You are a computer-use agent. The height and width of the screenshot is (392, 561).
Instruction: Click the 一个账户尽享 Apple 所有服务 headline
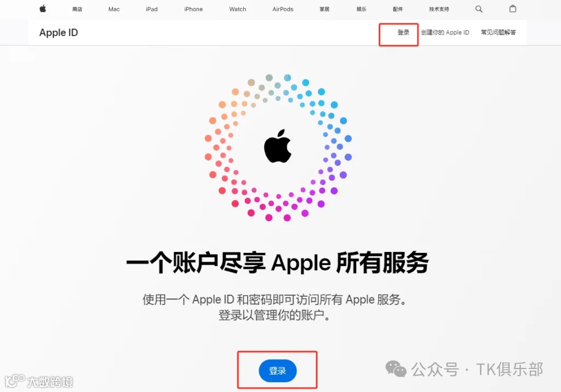278,263
